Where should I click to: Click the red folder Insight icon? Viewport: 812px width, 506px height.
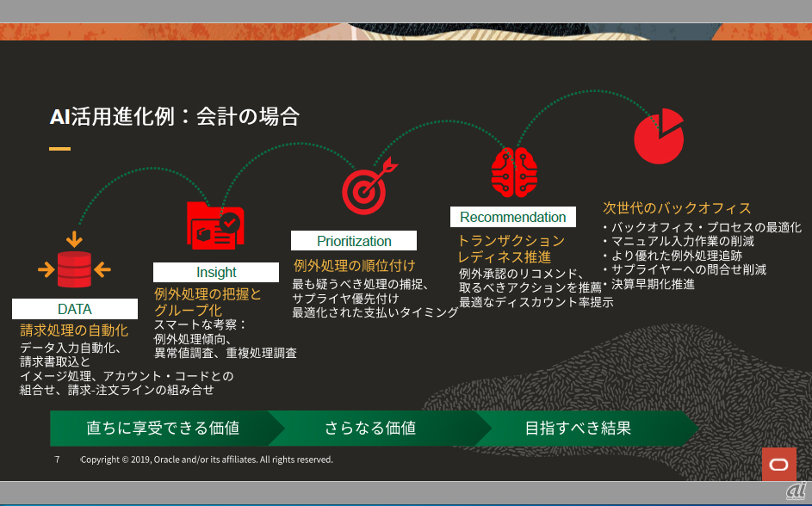click(x=215, y=224)
